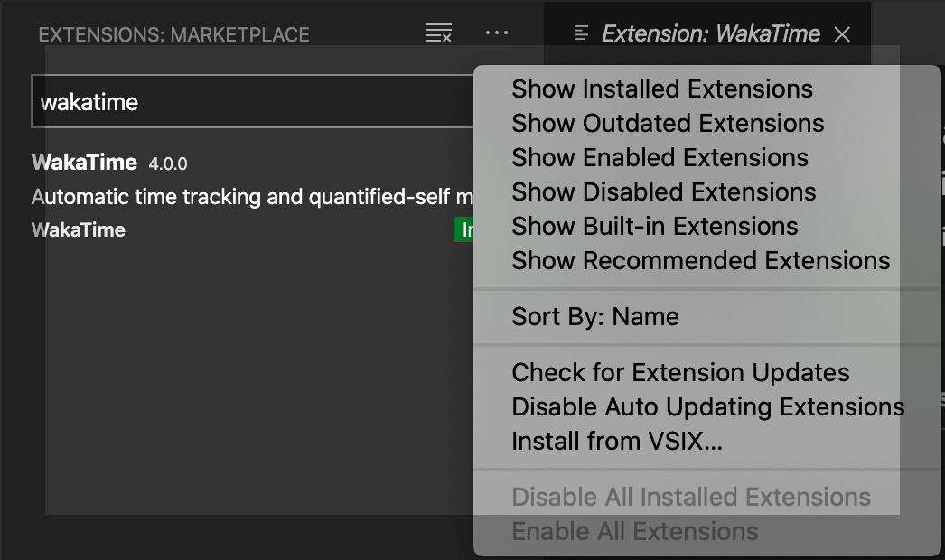Click Enable All Extensions

tap(635, 532)
